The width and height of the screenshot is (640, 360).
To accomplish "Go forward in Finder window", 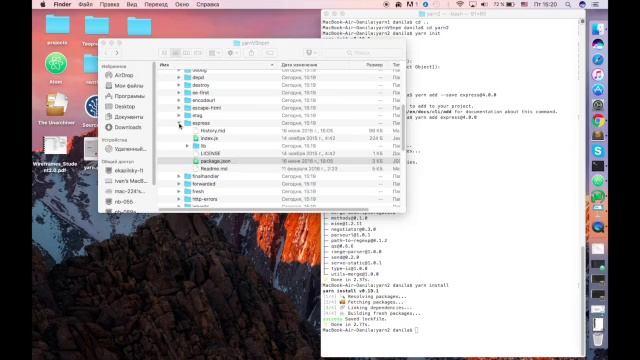I will pyautogui.click(x=117, y=53).
